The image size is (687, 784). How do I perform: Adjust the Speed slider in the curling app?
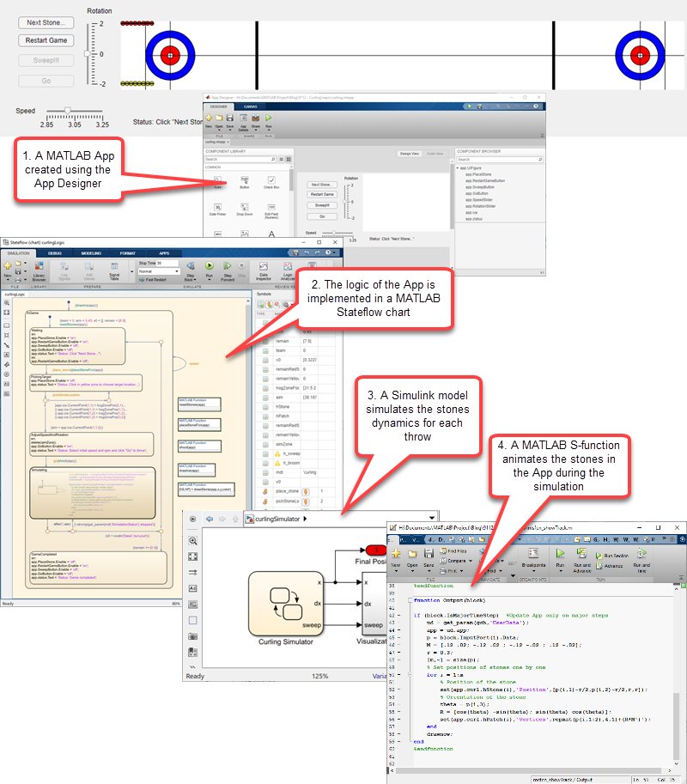68,111
